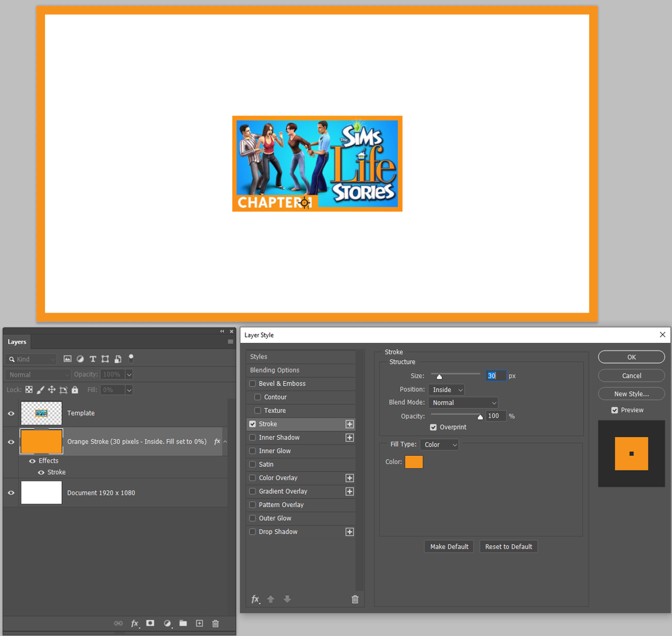Click the New Style... button
The image size is (672, 636).
pyautogui.click(x=631, y=394)
